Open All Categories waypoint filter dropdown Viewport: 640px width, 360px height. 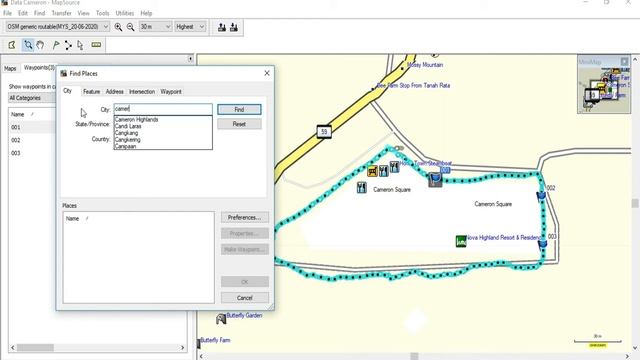pyautogui.click(x=32, y=98)
